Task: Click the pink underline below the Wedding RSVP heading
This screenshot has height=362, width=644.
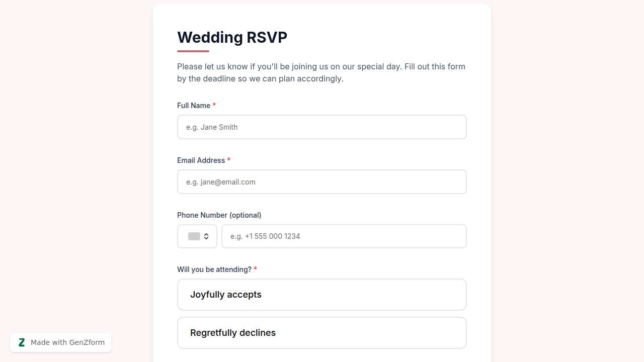Action: click(x=193, y=50)
